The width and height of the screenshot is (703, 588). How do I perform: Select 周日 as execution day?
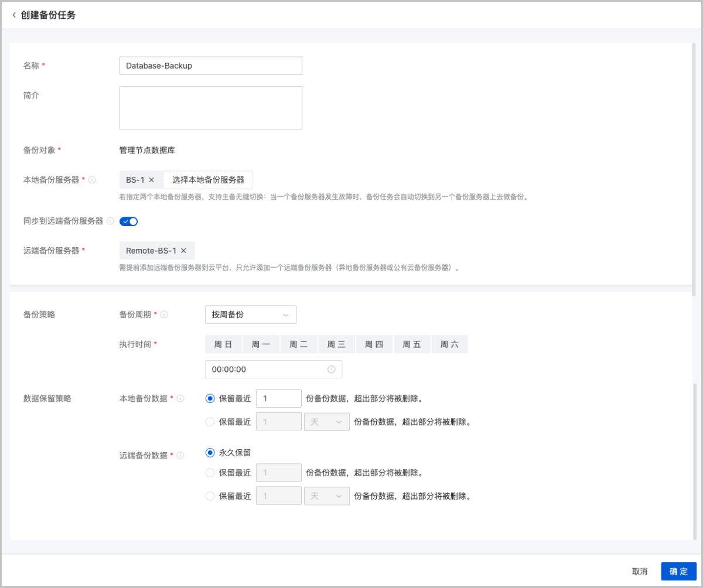[223, 345]
